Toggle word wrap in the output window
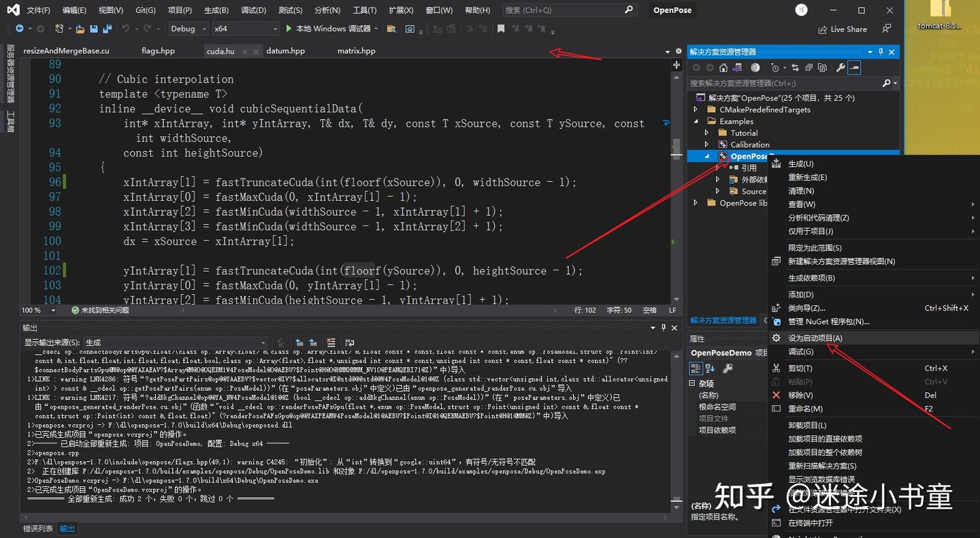Screen dimensions: 980x538 click(350, 343)
